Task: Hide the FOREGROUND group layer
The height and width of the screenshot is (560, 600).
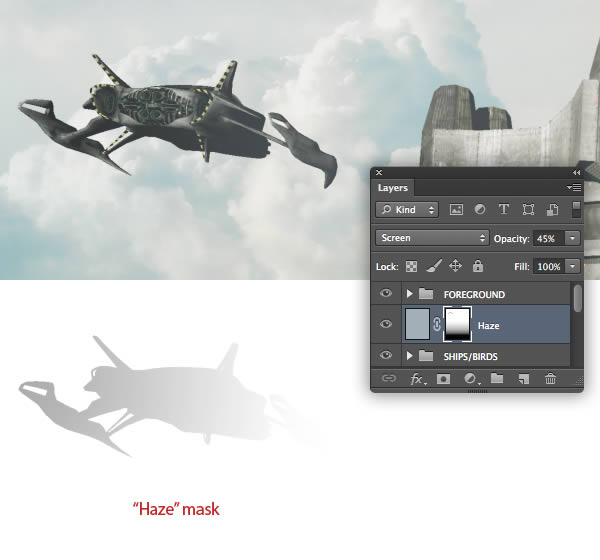Action: (x=386, y=293)
